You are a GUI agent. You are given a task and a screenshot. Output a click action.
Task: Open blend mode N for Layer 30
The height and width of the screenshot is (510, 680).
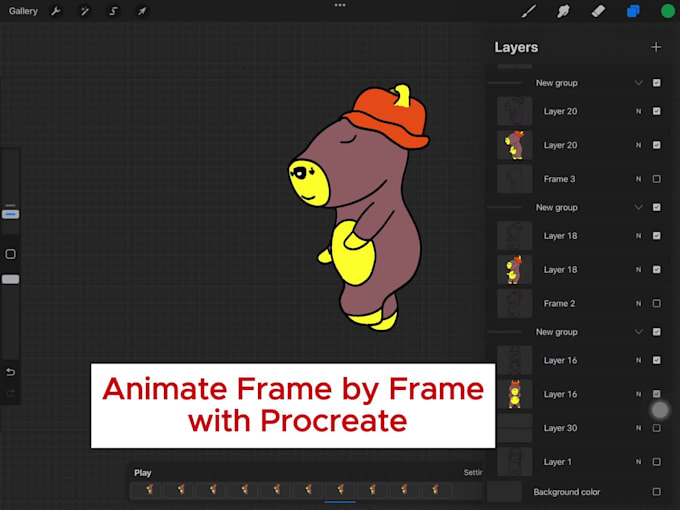(x=638, y=428)
